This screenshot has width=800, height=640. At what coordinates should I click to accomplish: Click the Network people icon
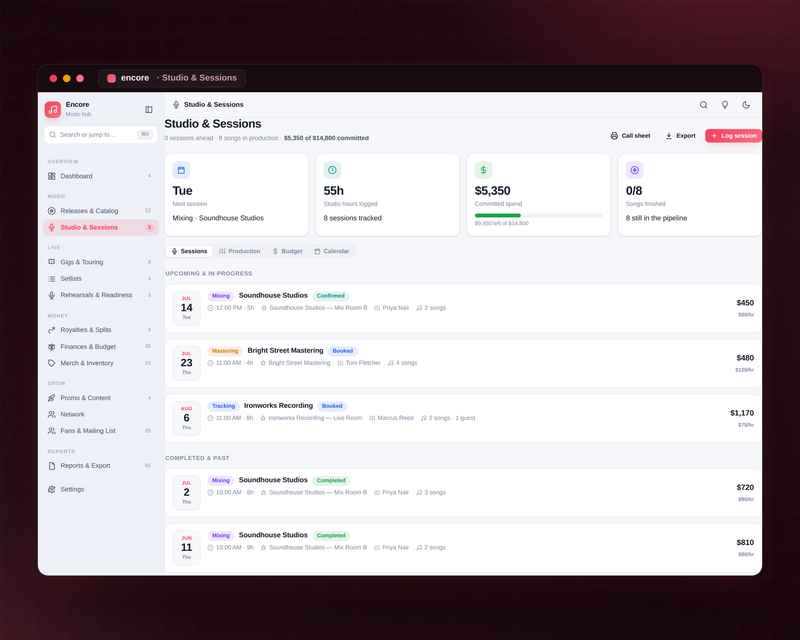[52, 414]
